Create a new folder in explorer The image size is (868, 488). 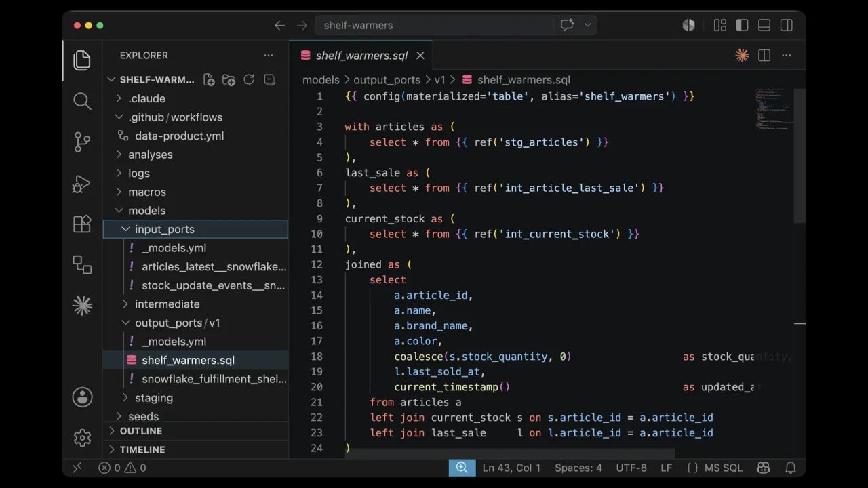coord(229,79)
